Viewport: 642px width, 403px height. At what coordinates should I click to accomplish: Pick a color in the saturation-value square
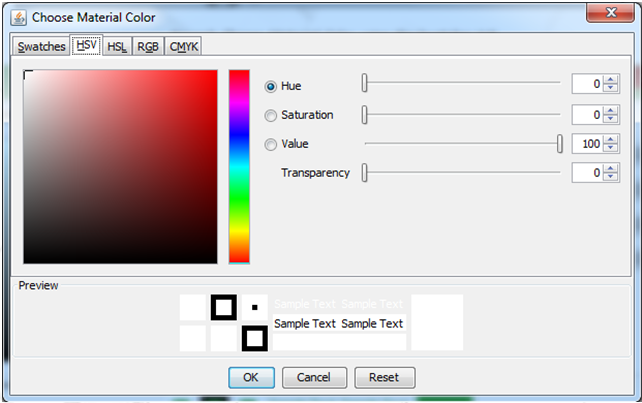[120, 166]
